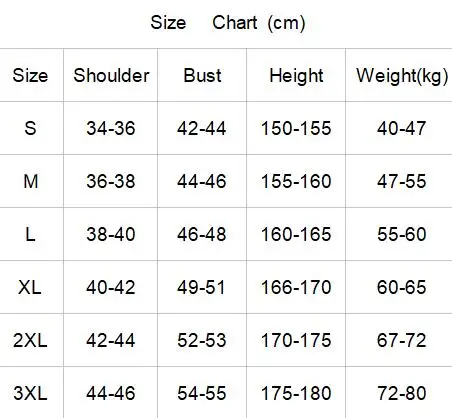Click bust value 52-53
Screen dimensions: 452x418
[x=202, y=340]
